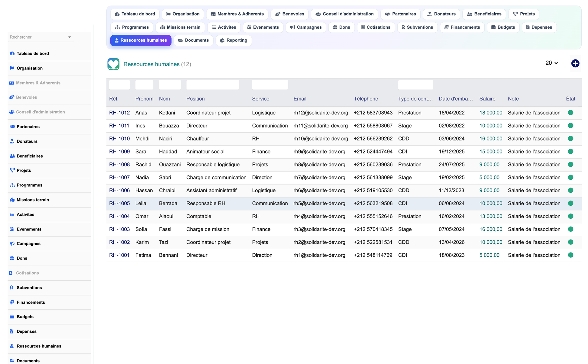Click status dot for Fatima Bennani row
This screenshot has width=588, height=364.
[x=570, y=255]
